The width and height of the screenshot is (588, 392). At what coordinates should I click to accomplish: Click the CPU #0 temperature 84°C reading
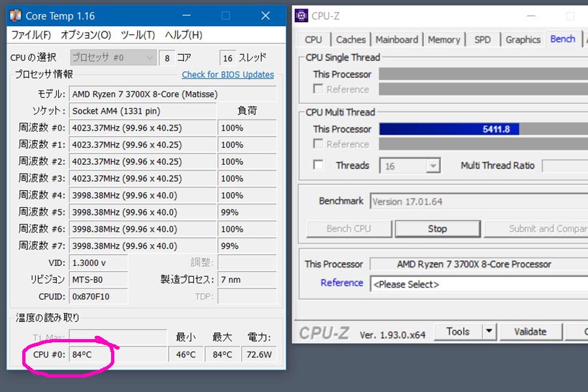pyautogui.click(x=118, y=355)
